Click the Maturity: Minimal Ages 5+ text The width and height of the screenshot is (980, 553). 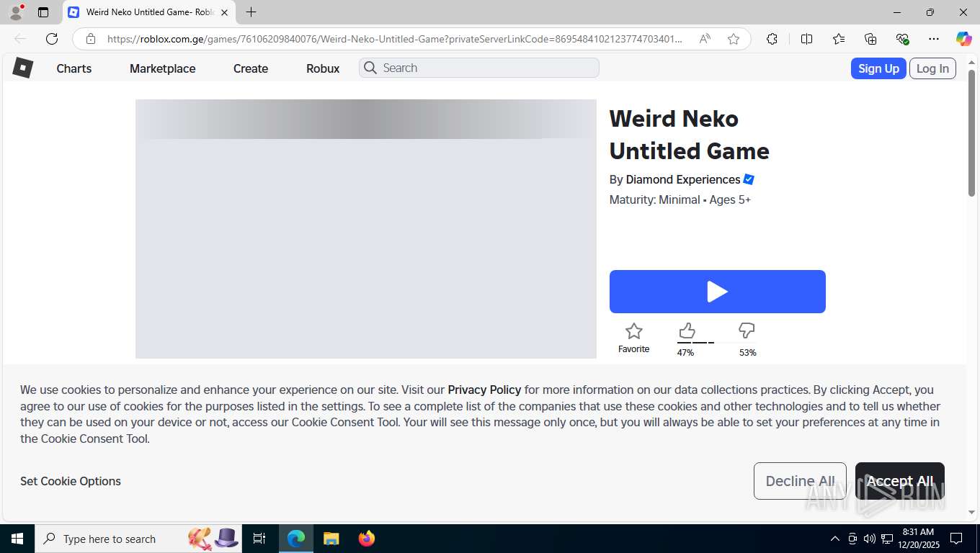click(x=680, y=199)
